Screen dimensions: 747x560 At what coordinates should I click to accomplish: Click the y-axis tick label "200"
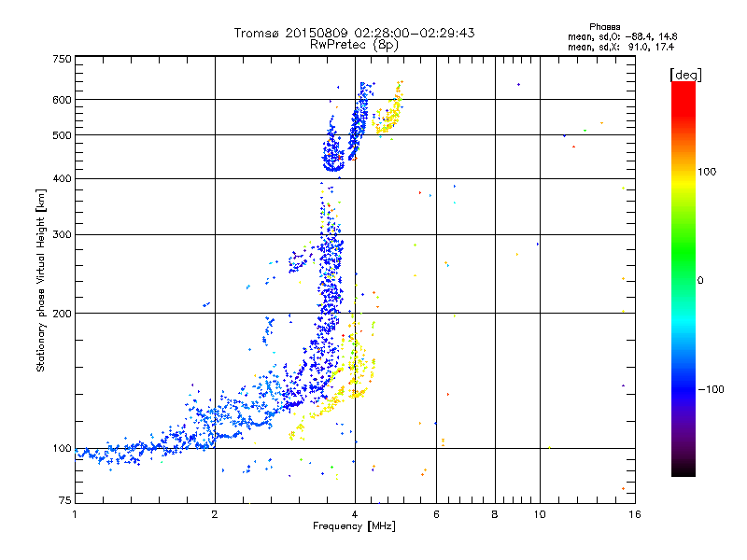(x=62, y=314)
